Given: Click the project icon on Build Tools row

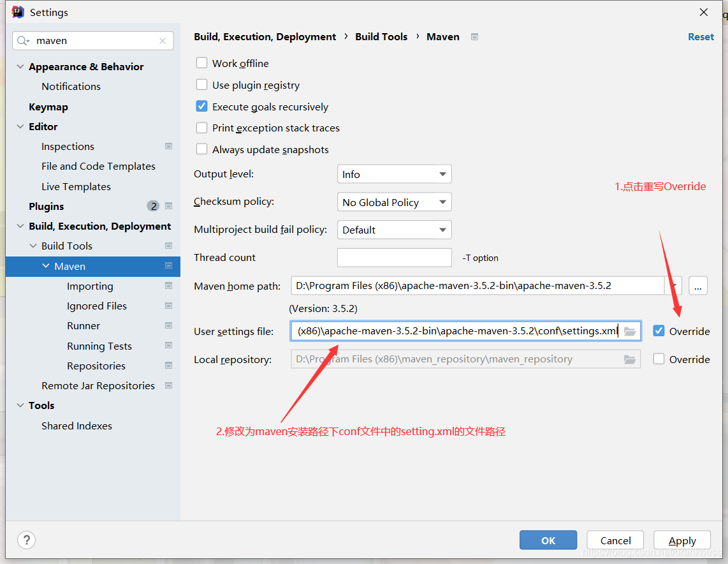Looking at the screenshot, I should pos(168,246).
